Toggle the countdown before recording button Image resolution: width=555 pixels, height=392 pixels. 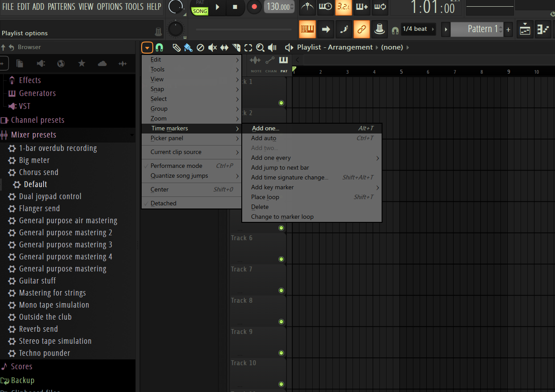[x=344, y=7]
